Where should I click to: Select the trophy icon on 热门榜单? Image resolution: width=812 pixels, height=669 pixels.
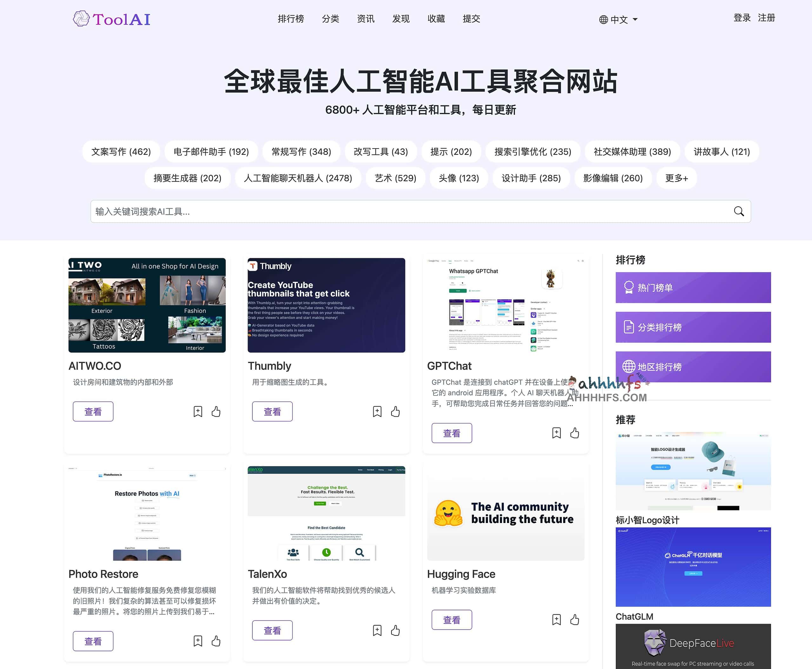tap(629, 287)
